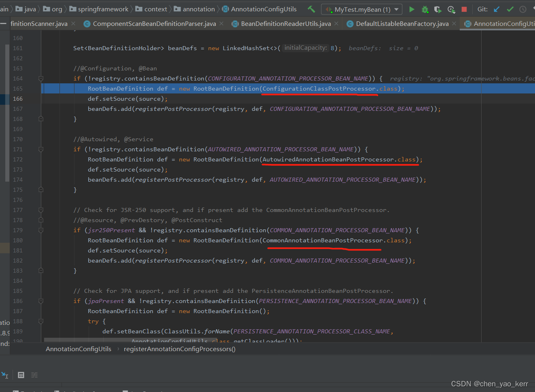Fold the block end marker at line 168
The width and height of the screenshot is (535, 392).
point(41,119)
